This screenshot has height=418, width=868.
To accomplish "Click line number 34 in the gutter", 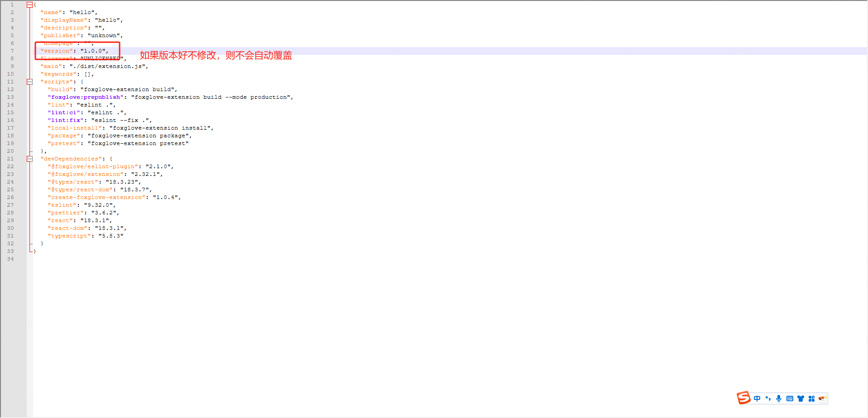I will coord(10,259).
